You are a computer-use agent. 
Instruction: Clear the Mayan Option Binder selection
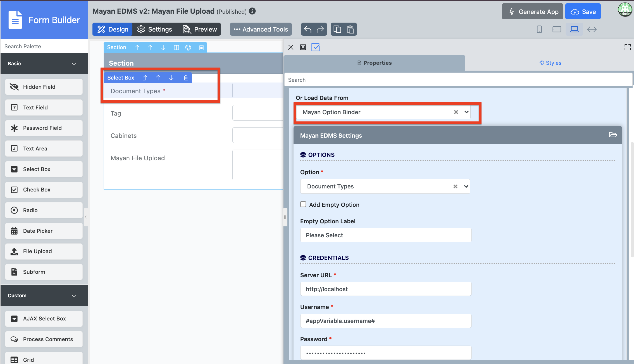(456, 112)
